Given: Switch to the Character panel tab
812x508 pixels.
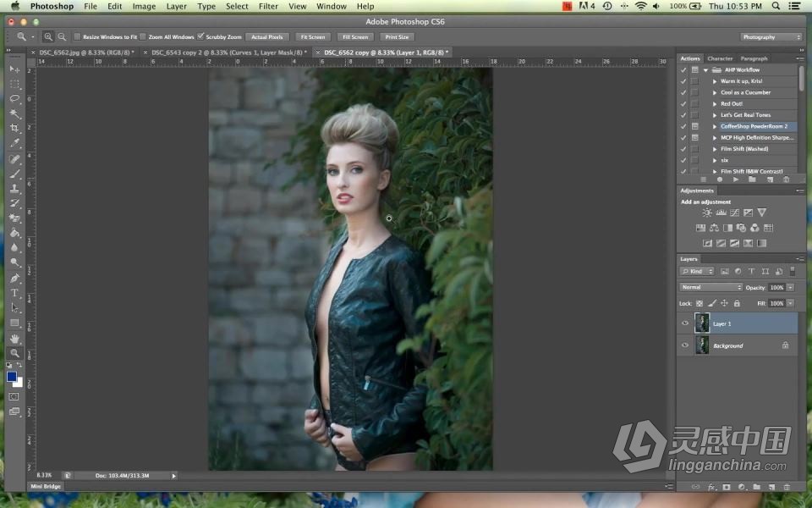Looking at the screenshot, I should pos(720,58).
